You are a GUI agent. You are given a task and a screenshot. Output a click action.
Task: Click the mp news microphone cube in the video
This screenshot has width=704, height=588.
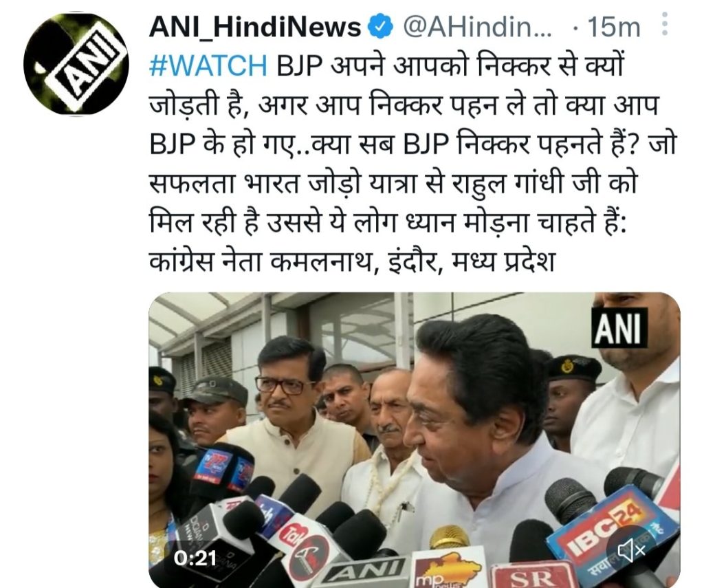445,568
